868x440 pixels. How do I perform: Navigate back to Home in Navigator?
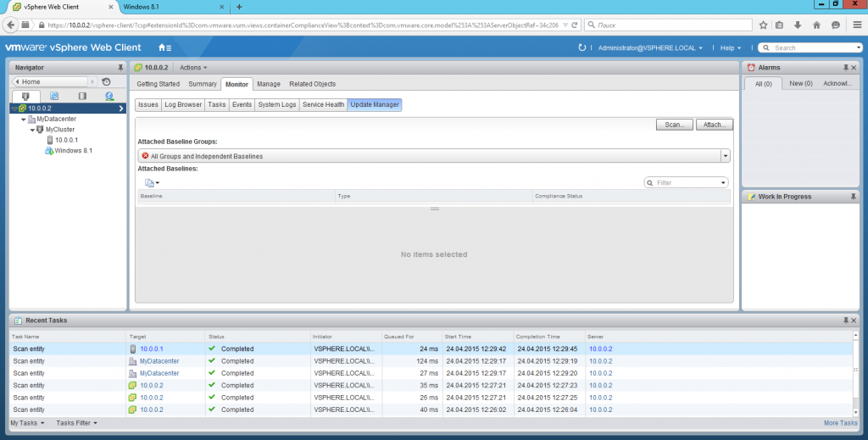pyautogui.click(x=50, y=82)
